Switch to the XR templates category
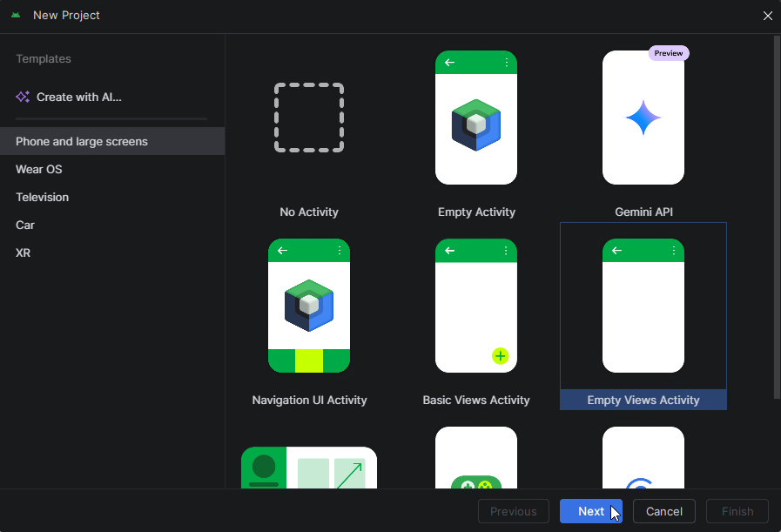This screenshot has height=532, width=781. [112, 253]
